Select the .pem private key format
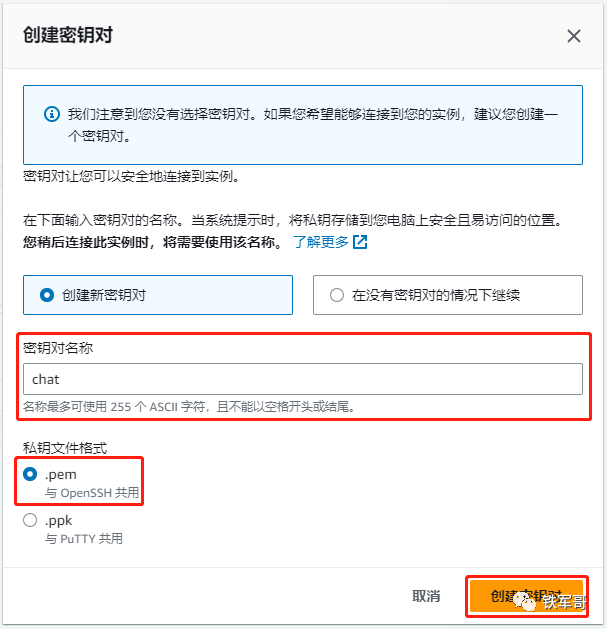The image size is (607, 629). click(x=30, y=474)
